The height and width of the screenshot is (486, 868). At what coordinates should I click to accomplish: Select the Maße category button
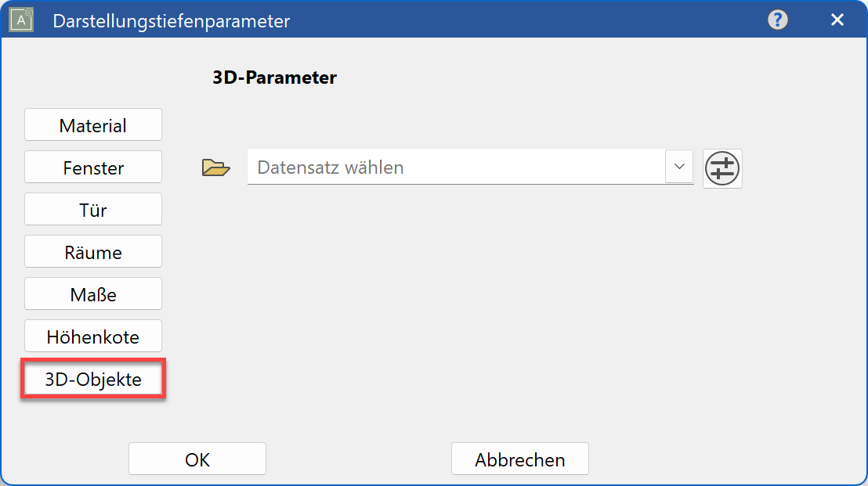(x=92, y=293)
